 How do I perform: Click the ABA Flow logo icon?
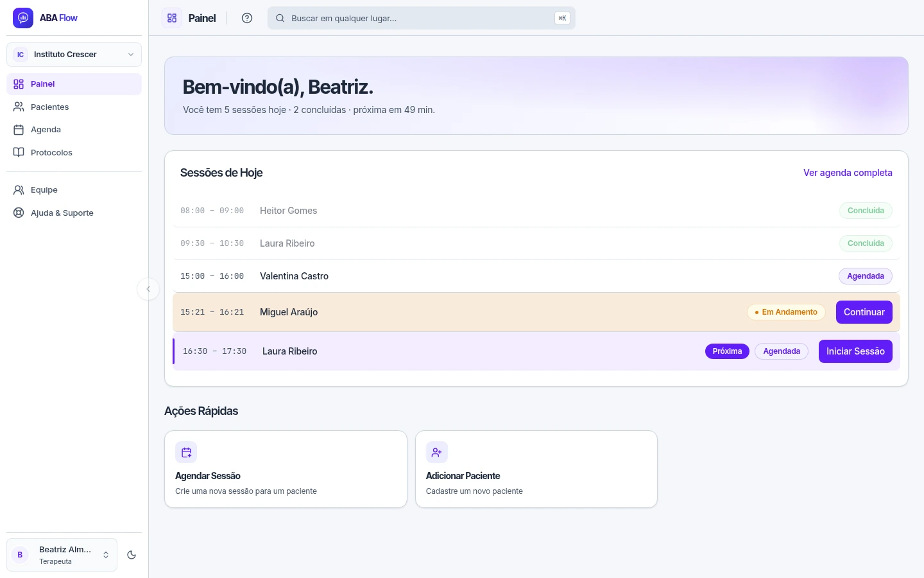[x=23, y=18]
